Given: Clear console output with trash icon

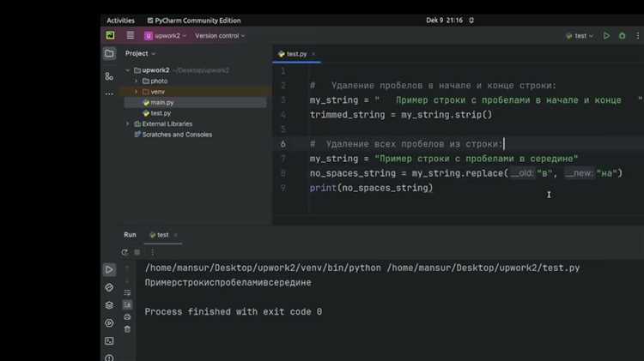Looking at the screenshot, I should tap(127, 329).
